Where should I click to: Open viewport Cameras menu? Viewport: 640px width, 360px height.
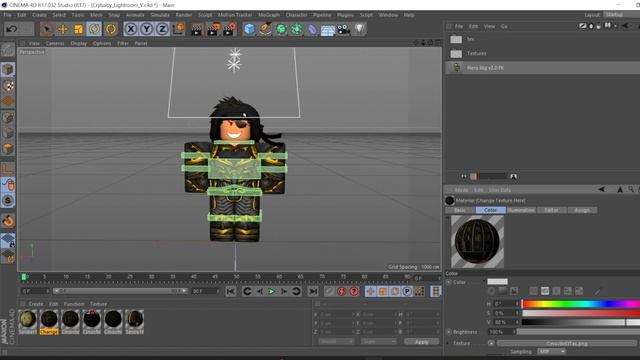[x=55, y=43]
